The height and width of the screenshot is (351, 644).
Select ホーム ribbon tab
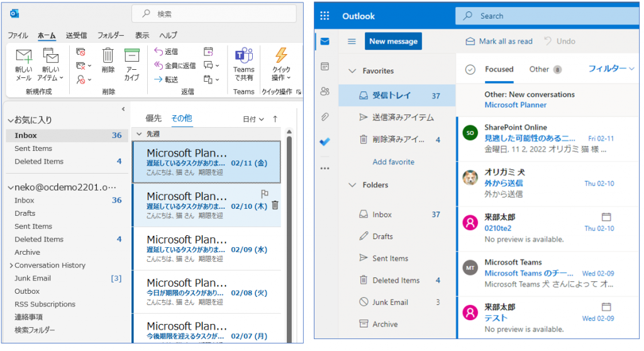click(47, 35)
